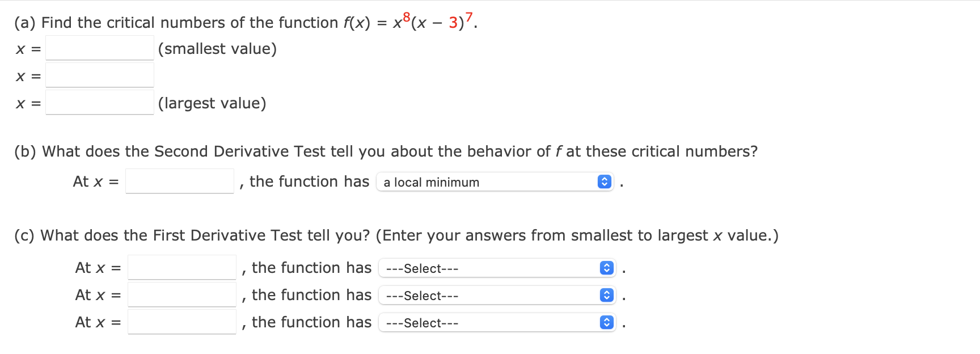Viewport: 980px width, 354px height.
Task: Open the third ---Select--- dropdown in part (c)
Action: pos(496,322)
